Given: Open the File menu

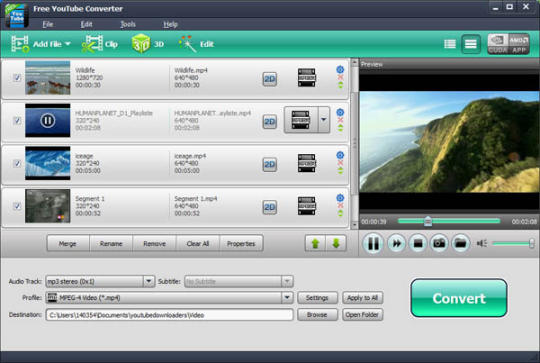Looking at the screenshot, I should (48, 24).
